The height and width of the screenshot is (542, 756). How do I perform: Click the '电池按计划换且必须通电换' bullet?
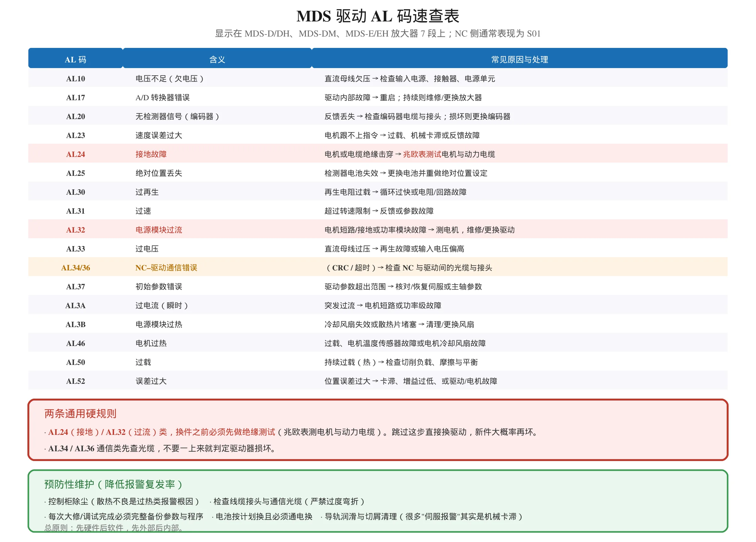[x=262, y=517]
